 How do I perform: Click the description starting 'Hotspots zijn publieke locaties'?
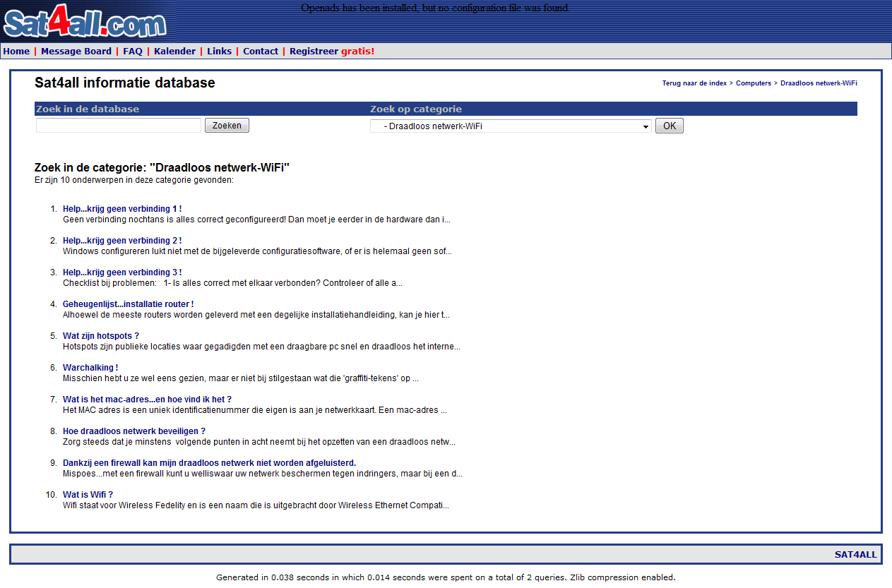[261, 347]
